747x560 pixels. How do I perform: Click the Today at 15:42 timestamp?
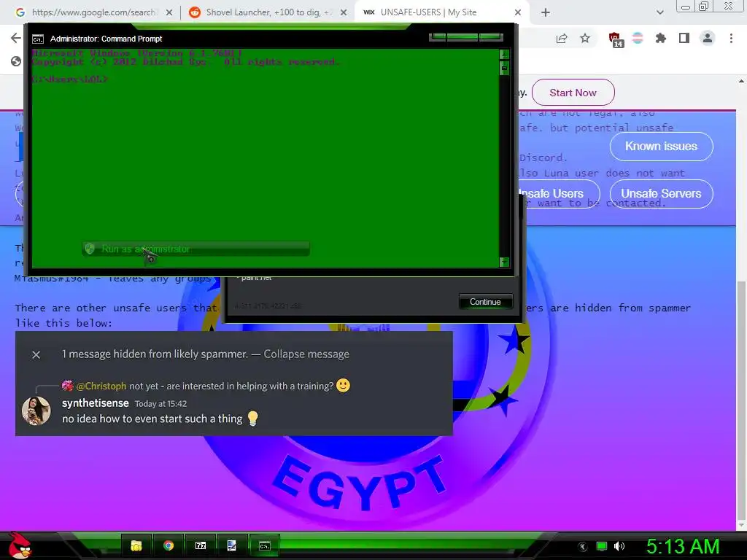[x=160, y=403]
